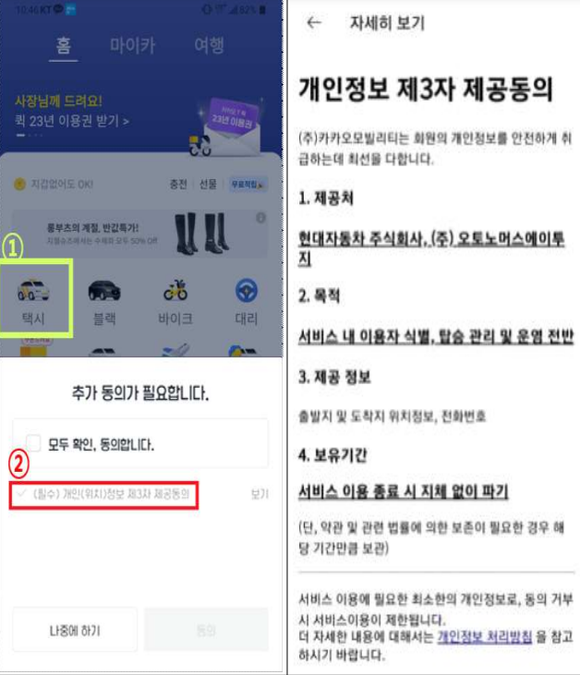
Task: Switch to the 여행 tab
Action: [x=209, y=45]
